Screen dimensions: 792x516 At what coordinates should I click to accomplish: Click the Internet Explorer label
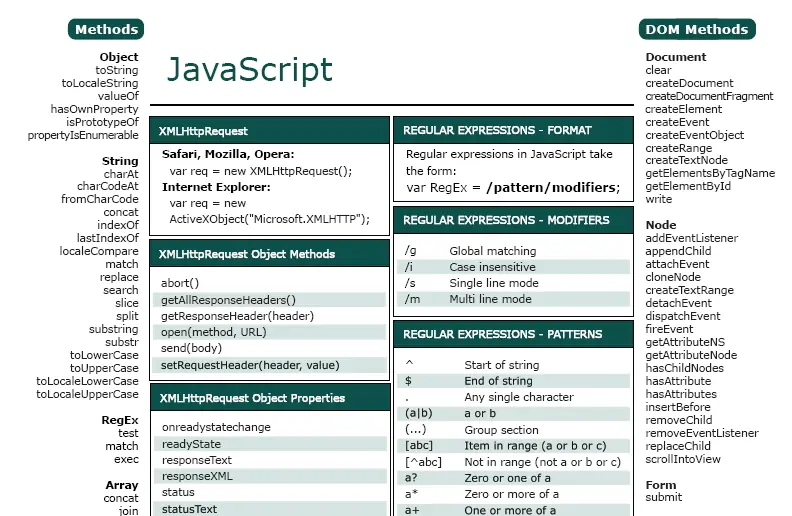216,187
